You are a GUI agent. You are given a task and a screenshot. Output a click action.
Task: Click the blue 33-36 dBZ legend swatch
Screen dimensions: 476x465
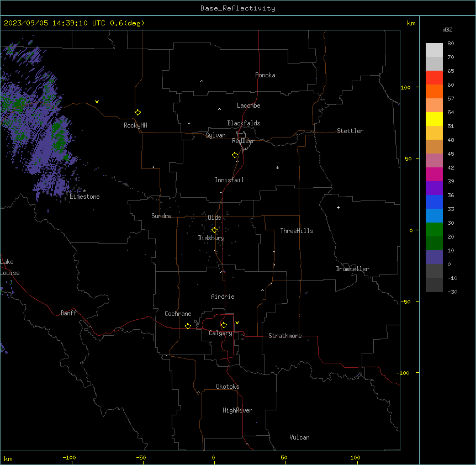(434, 202)
